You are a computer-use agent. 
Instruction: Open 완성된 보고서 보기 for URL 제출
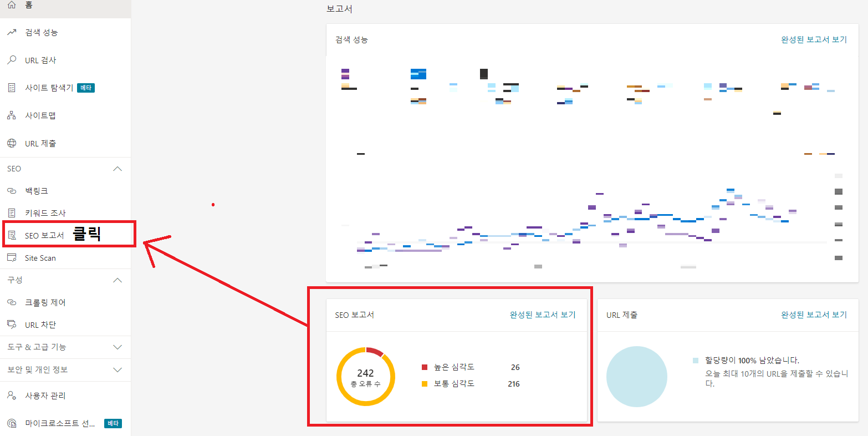(814, 315)
